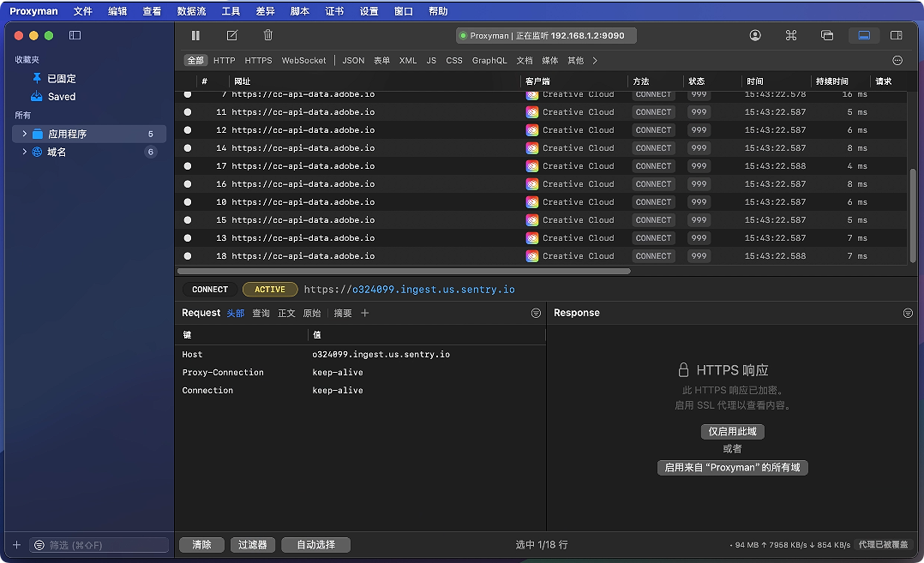The height and width of the screenshot is (563, 924).
Task: Click the command key shortcut icon
Action: [x=791, y=35]
